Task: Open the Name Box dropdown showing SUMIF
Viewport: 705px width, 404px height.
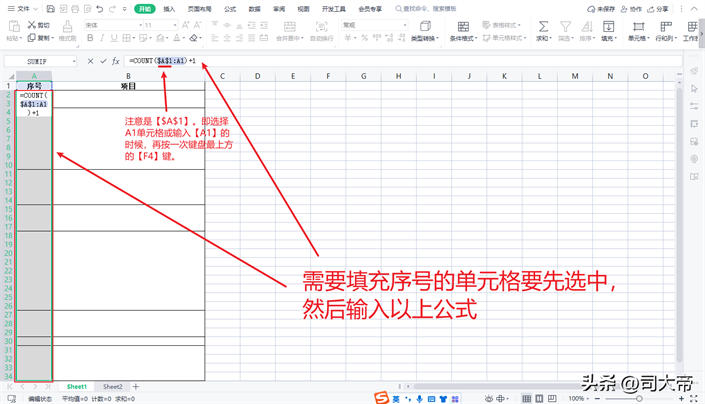Action: pos(73,61)
